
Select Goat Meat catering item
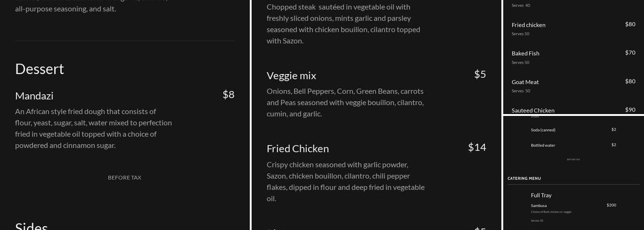(525, 82)
